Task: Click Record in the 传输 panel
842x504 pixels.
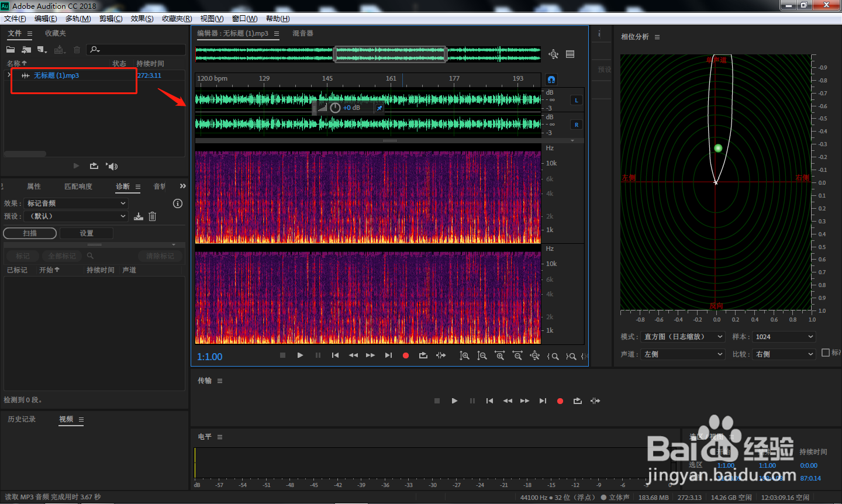Action: pyautogui.click(x=560, y=401)
